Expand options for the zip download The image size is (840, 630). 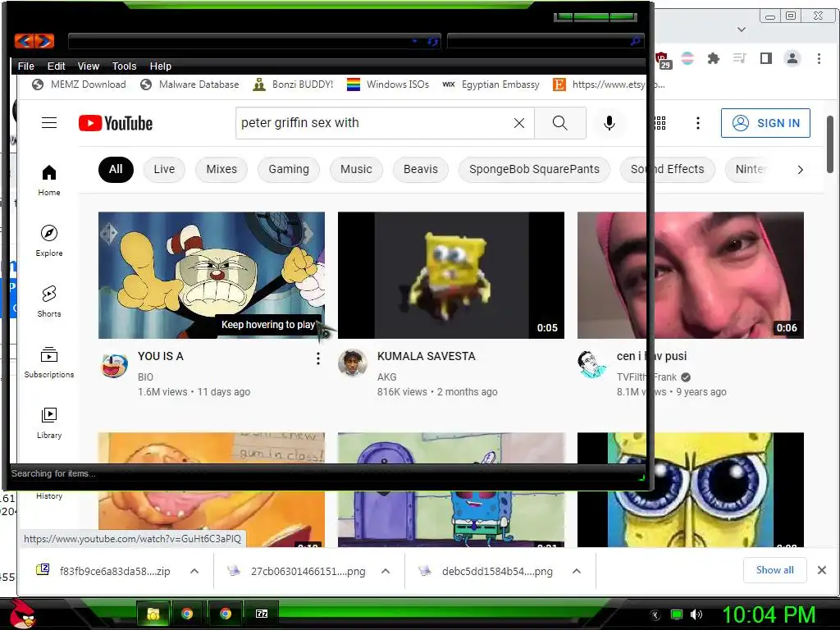click(x=194, y=571)
